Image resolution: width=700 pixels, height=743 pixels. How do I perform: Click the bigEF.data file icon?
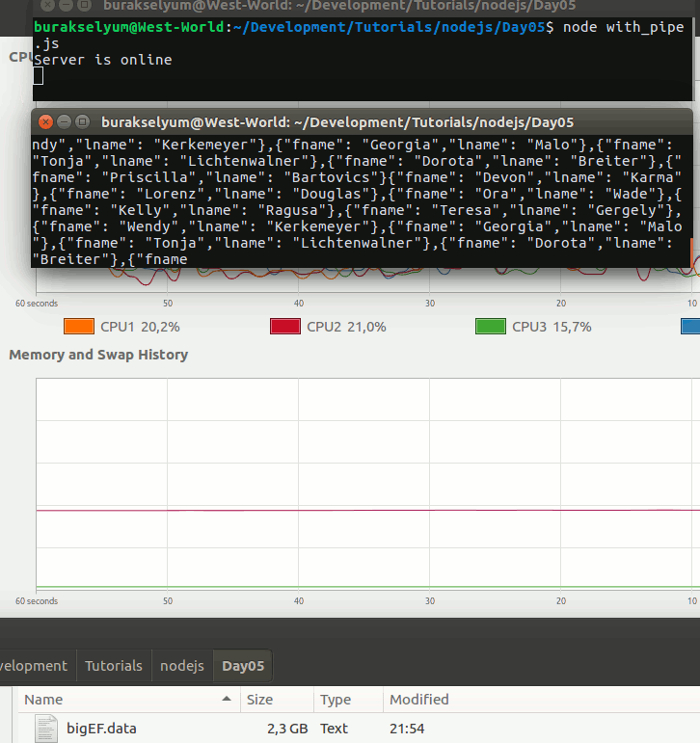click(46, 728)
